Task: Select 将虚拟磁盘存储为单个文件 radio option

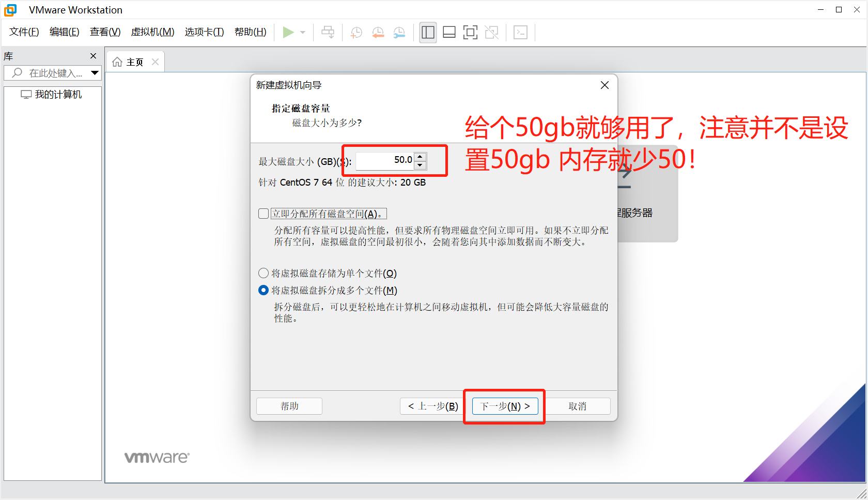Action: click(263, 273)
